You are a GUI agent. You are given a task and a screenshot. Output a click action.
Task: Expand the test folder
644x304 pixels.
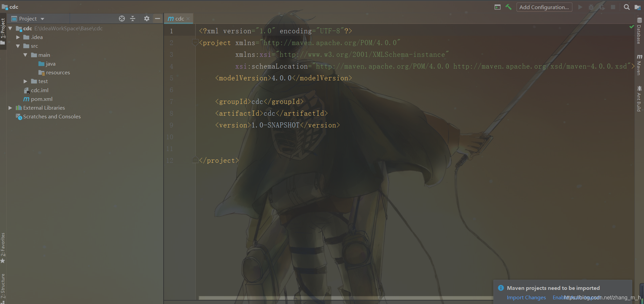coord(25,81)
